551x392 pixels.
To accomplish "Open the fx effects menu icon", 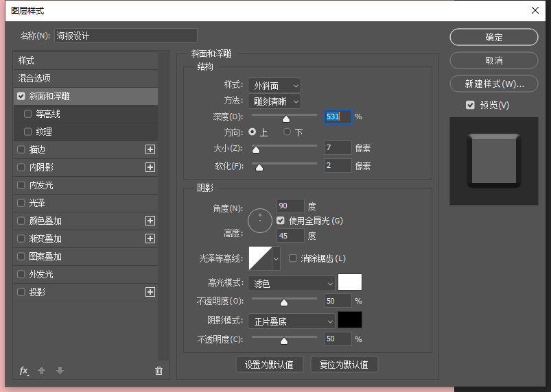I will 24,371.
